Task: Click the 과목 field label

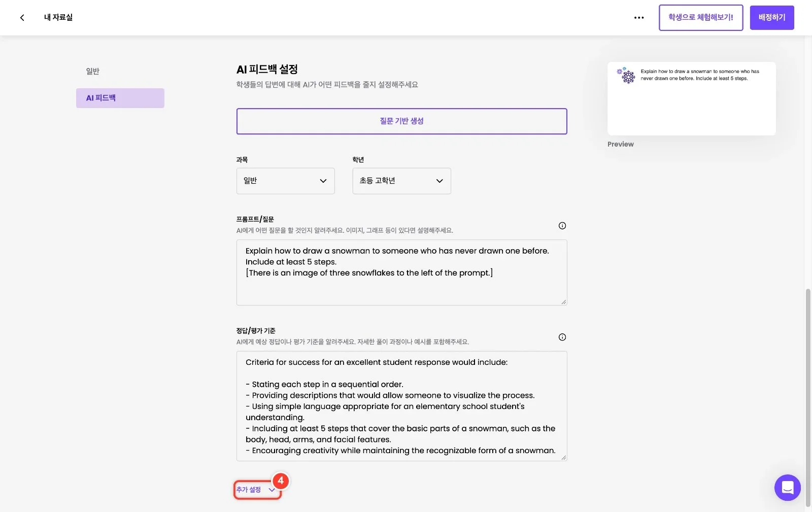Action: click(x=242, y=160)
